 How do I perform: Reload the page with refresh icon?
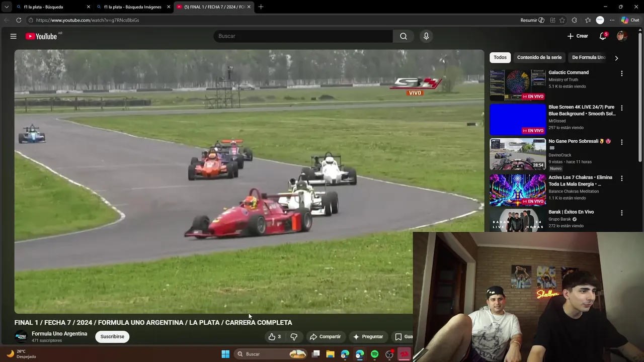click(19, 20)
